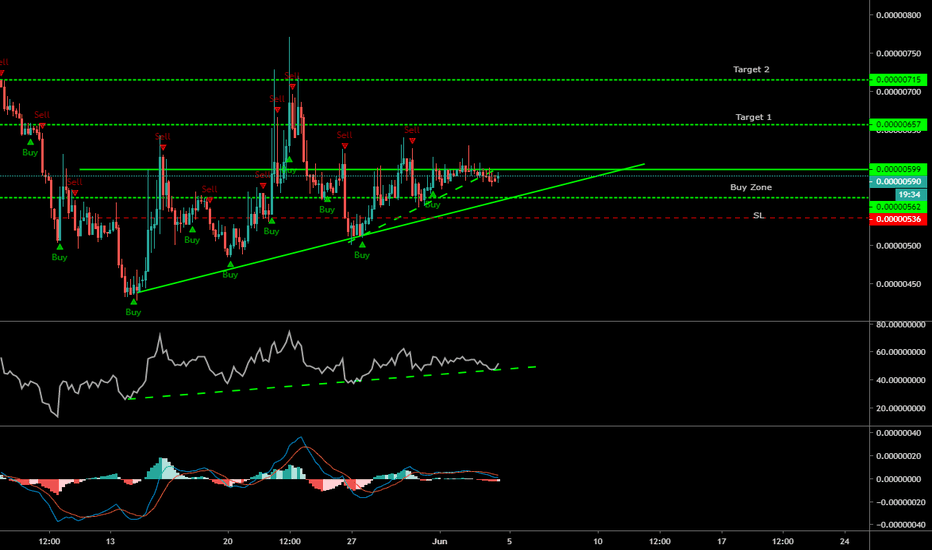Click the 20.00000000 RSI scale value
This screenshot has height=550, width=932.
pos(900,408)
